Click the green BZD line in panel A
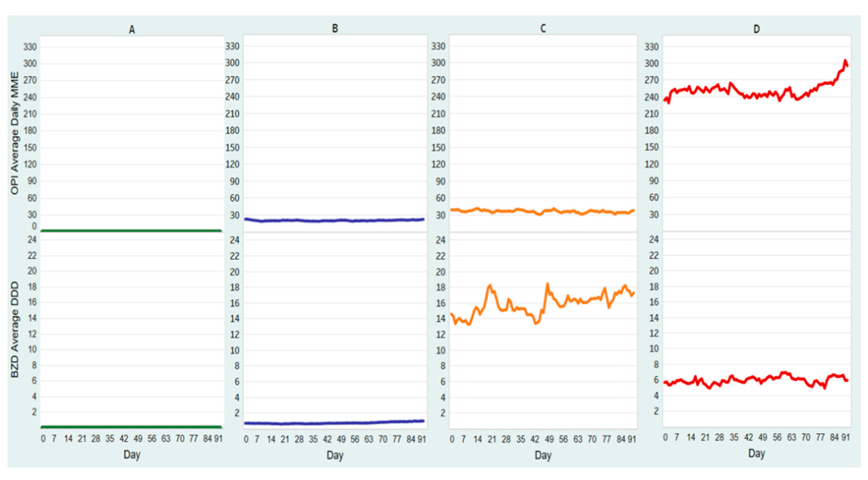 [x=131, y=427]
